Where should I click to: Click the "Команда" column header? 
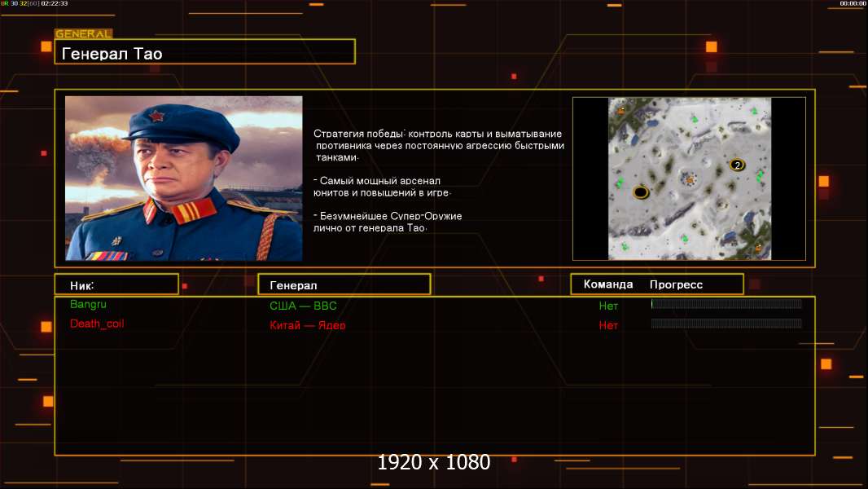click(x=607, y=284)
